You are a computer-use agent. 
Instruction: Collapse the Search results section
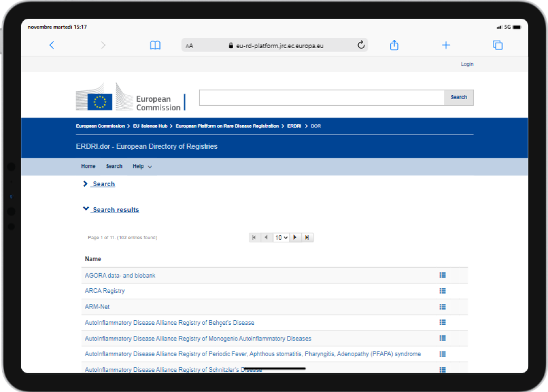click(111, 209)
